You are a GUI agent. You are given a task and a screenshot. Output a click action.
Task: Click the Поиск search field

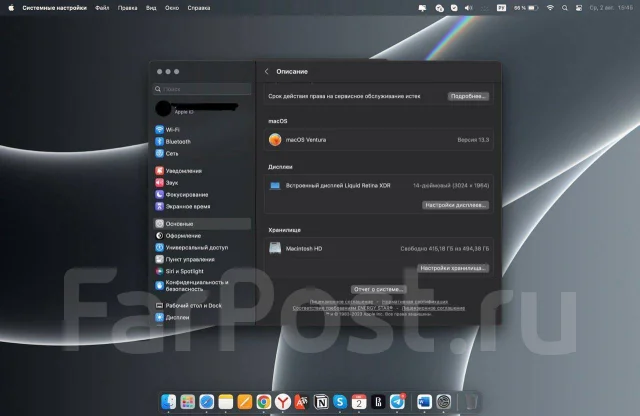coord(202,89)
